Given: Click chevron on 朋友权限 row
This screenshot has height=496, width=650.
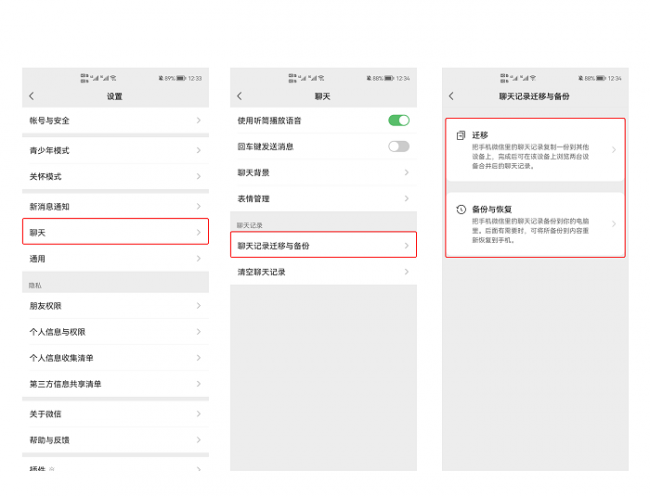Looking at the screenshot, I should coord(199,306).
